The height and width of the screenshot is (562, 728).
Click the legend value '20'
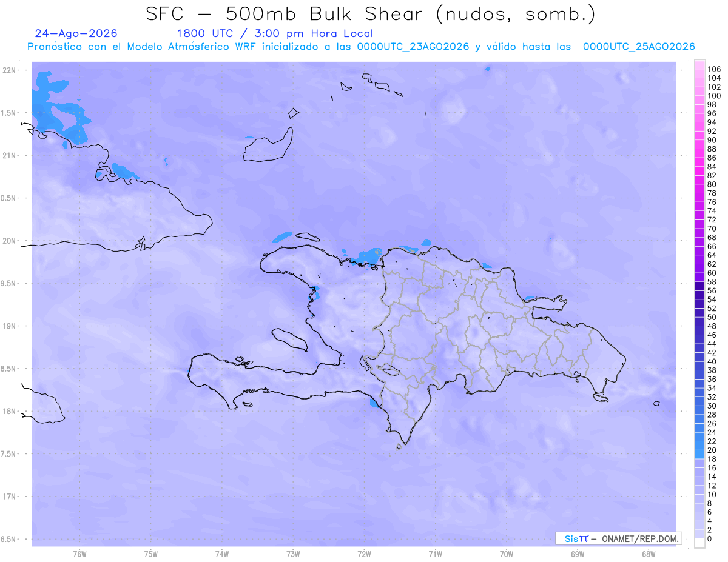tap(712, 450)
